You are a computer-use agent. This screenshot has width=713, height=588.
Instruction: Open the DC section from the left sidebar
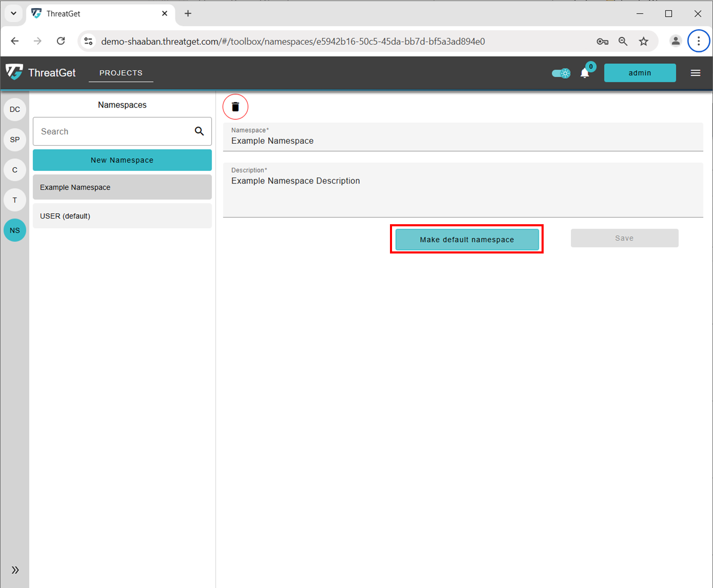[x=15, y=109]
